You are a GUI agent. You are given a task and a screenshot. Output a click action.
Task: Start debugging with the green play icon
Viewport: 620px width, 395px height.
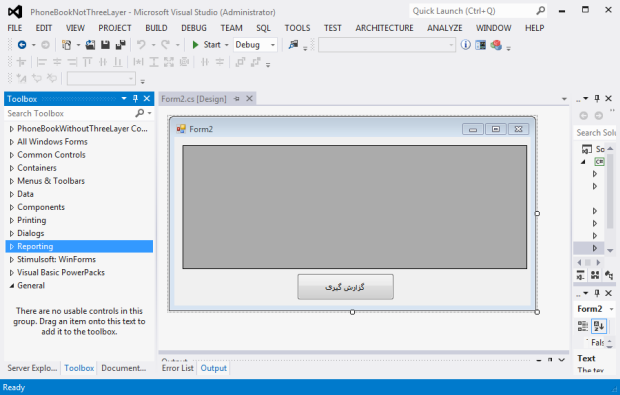point(195,45)
